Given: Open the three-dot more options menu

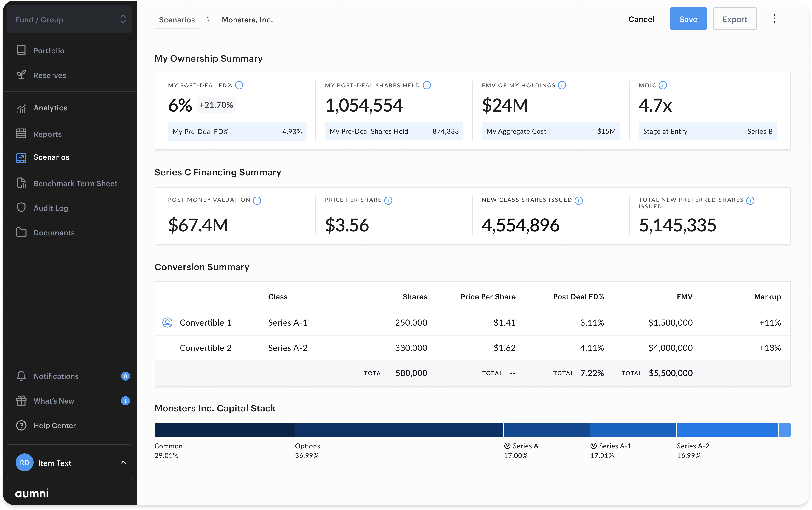Looking at the screenshot, I should click(774, 19).
